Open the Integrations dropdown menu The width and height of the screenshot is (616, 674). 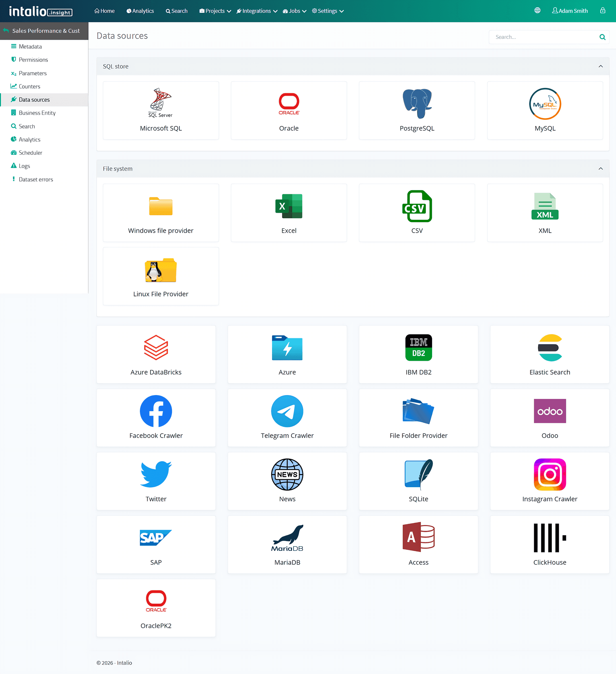pos(257,11)
